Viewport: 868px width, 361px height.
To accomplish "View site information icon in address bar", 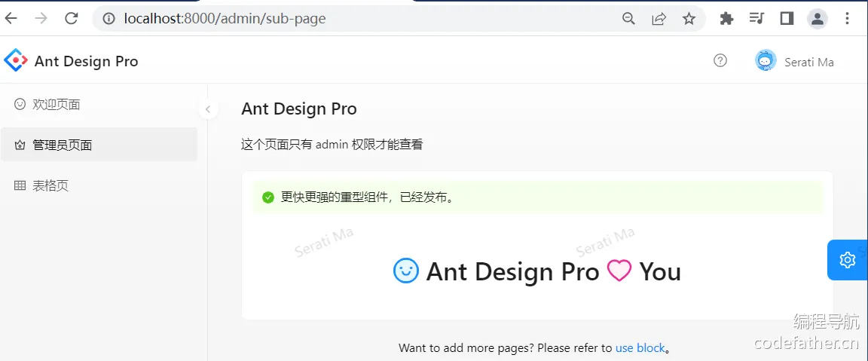I will (109, 19).
